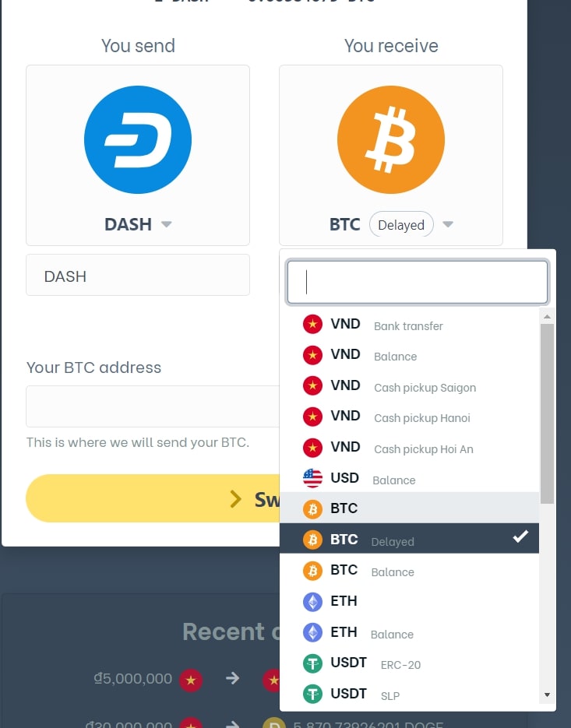Select USDT SLP from the currency list
The height and width of the screenshot is (728, 571).
point(409,694)
